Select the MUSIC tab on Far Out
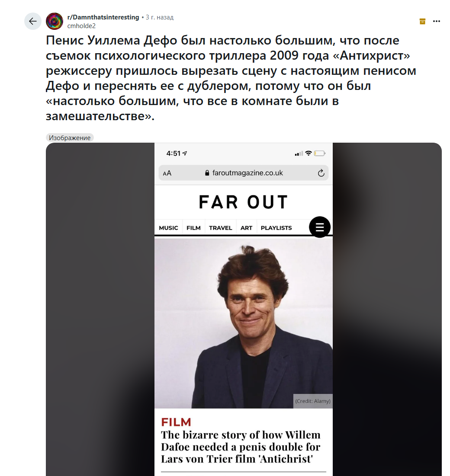The height and width of the screenshot is (476, 450). (168, 228)
